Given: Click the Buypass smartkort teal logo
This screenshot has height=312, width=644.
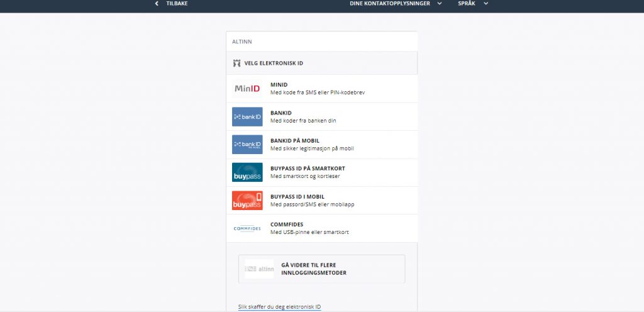Looking at the screenshot, I should [x=247, y=172].
